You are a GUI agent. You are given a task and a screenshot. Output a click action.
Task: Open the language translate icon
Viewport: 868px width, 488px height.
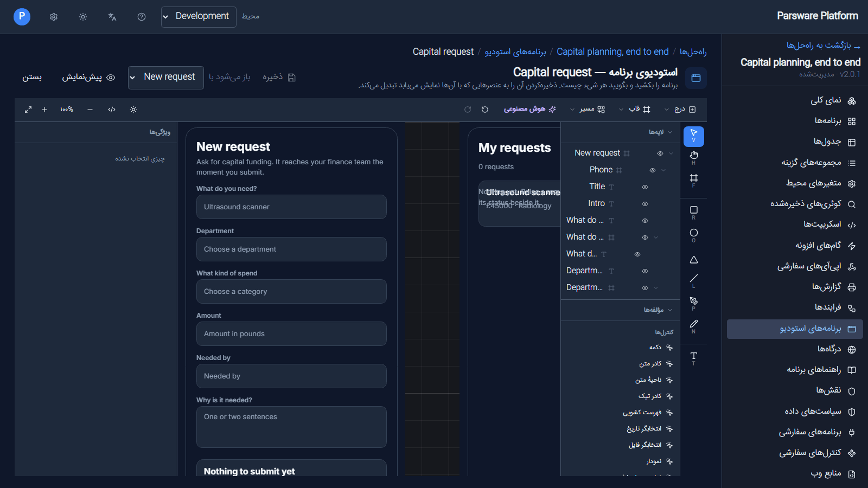coord(112,17)
